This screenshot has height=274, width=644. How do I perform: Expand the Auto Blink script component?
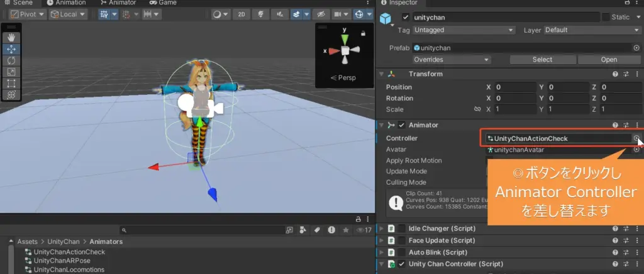pyautogui.click(x=382, y=252)
